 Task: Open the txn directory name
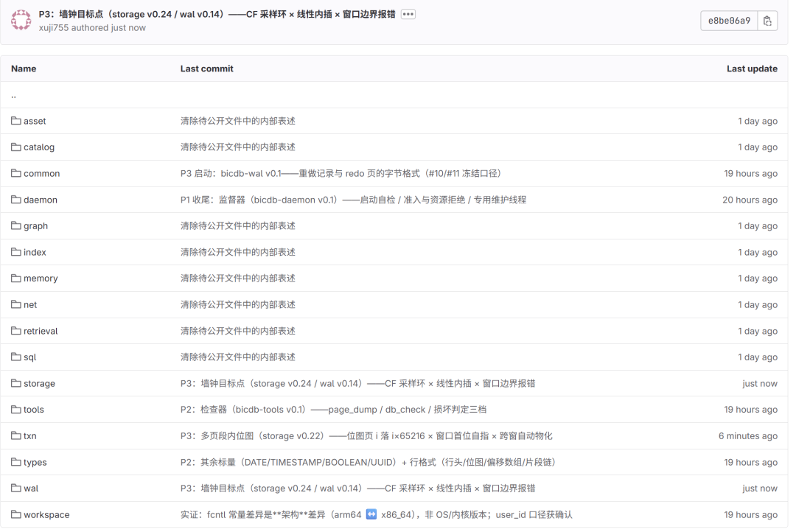[x=30, y=436]
